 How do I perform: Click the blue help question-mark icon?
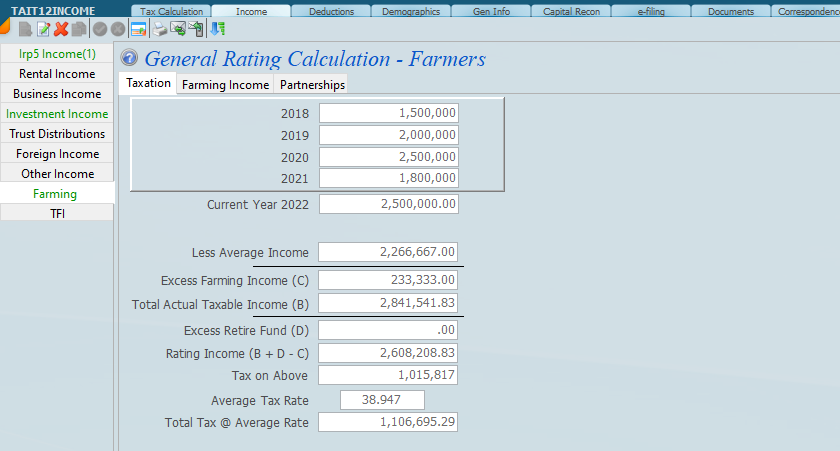(129, 58)
